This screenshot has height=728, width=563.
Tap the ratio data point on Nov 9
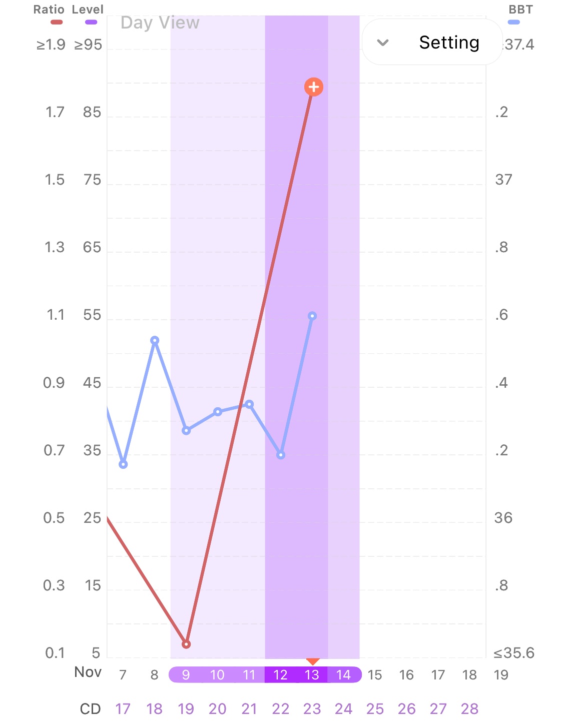186,644
